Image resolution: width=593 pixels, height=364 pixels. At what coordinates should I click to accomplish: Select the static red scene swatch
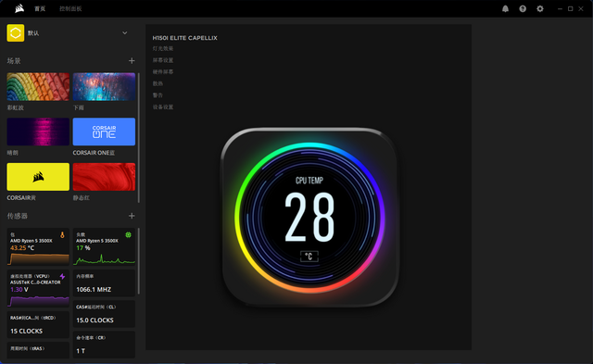[104, 177]
